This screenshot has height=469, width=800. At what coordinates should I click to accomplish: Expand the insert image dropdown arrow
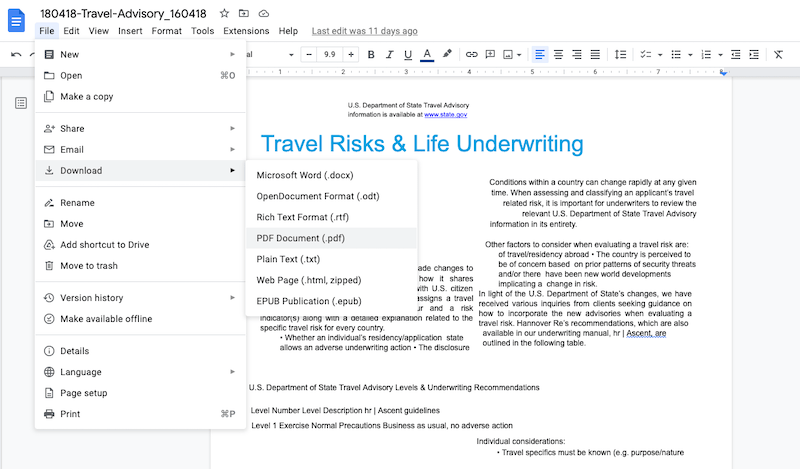pyautogui.click(x=519, y=55)
